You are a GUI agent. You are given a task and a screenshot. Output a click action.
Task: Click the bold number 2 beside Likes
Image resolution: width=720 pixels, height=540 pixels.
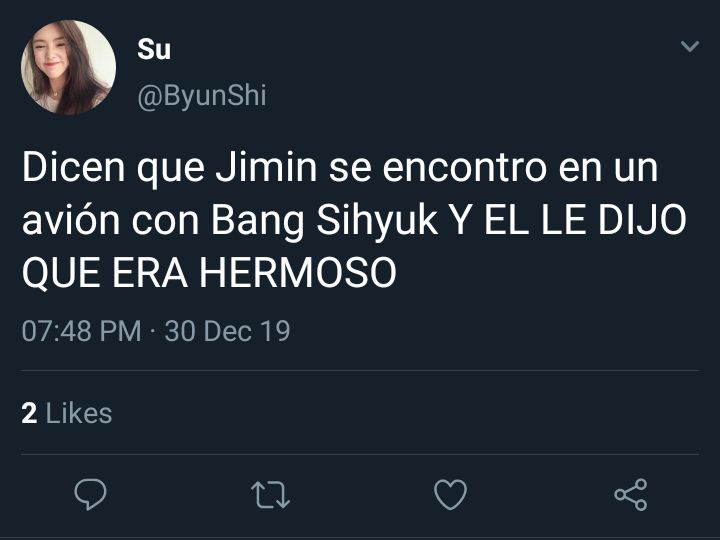pyautogui.click(x=29, y=413)
